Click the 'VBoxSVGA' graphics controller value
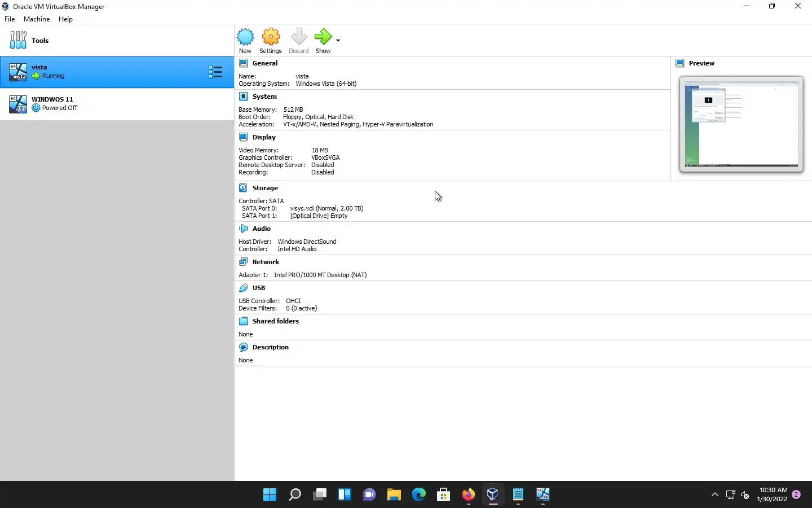The height and width of the screenshot is (508, 812). pyautogui.click(x=325, y=157)
